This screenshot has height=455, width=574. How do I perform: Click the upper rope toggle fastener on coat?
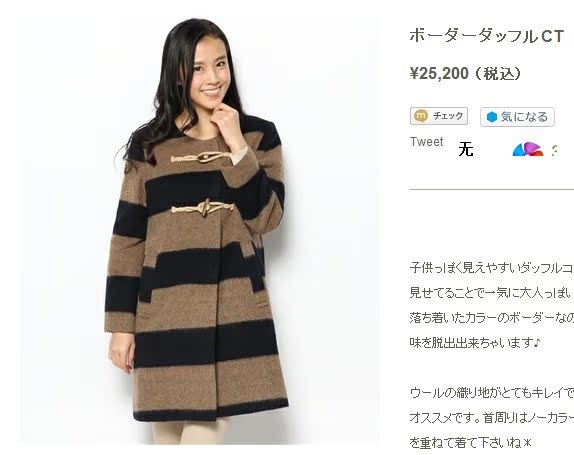coord(202,158)
